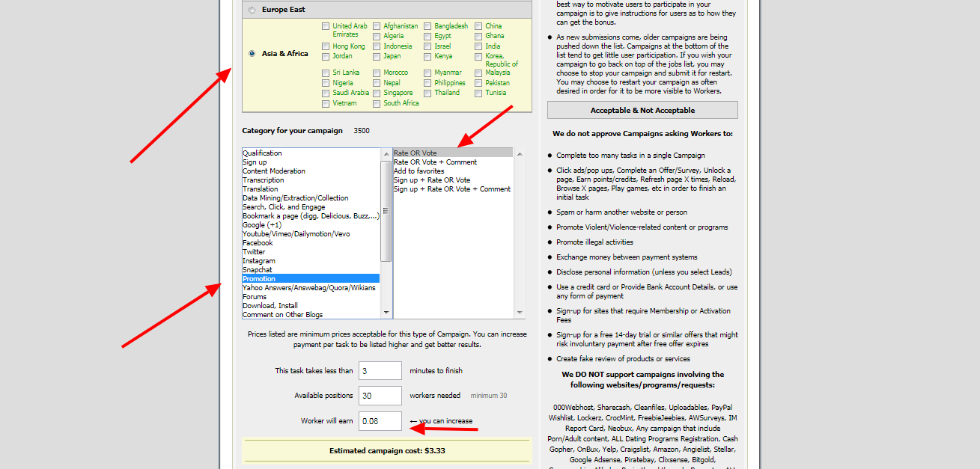The height and width of the screenshot is (469, 980).
Task: Choose Facebook in the category list
Action: click(x=258, y=243)
